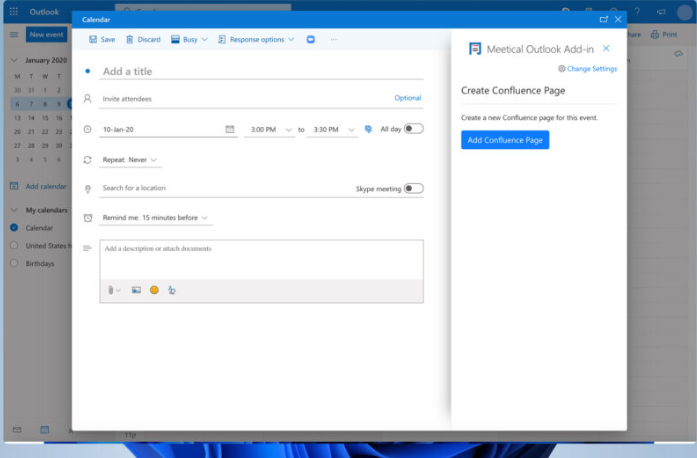697x458 pixels.
Task: Open the Repeat: Never dropdown
Action: [130, 160]
